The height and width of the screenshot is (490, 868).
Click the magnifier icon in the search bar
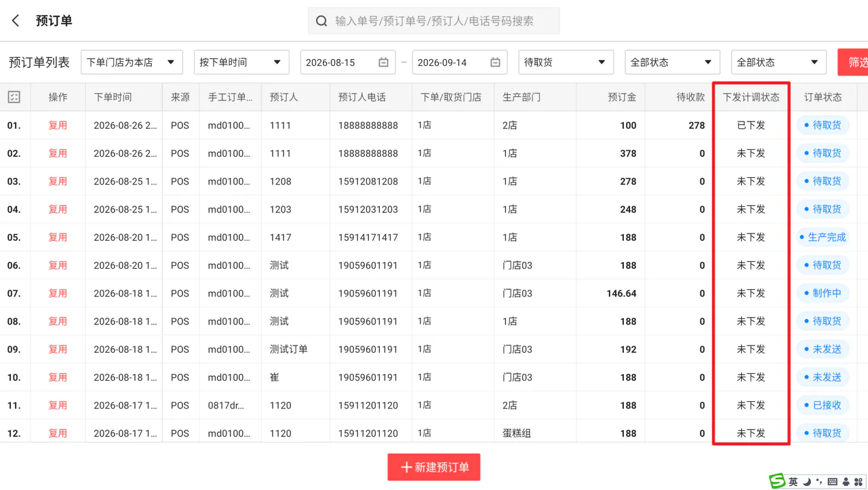(322, 21)
